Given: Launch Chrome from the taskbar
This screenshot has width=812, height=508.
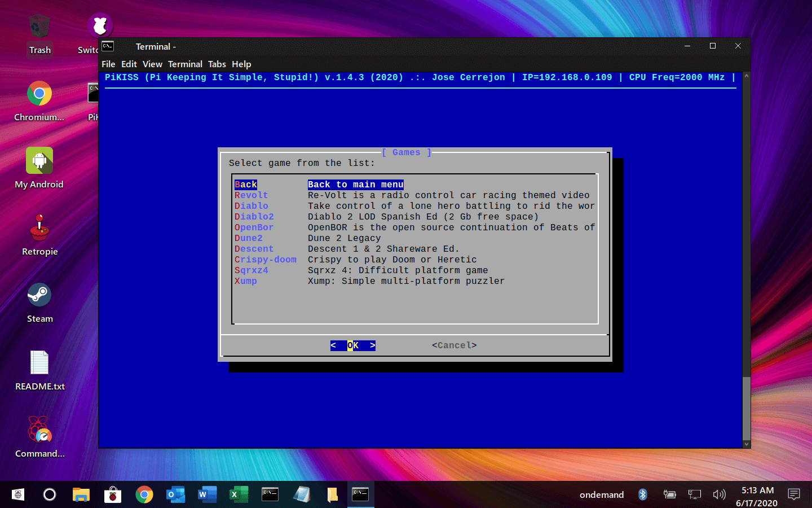Looking at the screenshot, I should [144, 494].
